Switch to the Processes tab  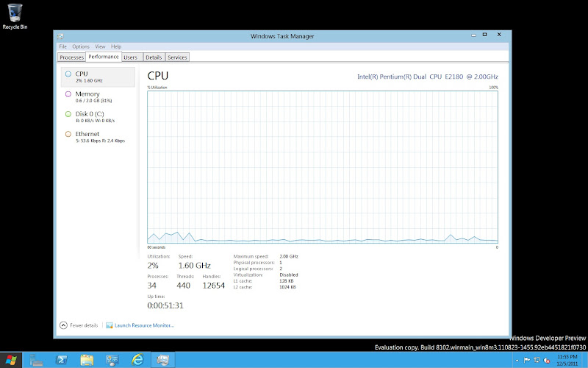[71, 57]
